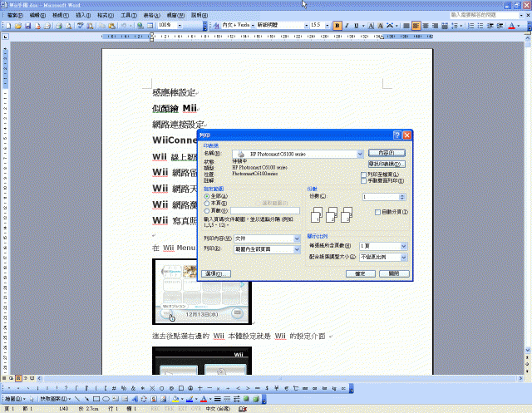Click the page range input field
532x413 pixels.
tap(265, 211)
